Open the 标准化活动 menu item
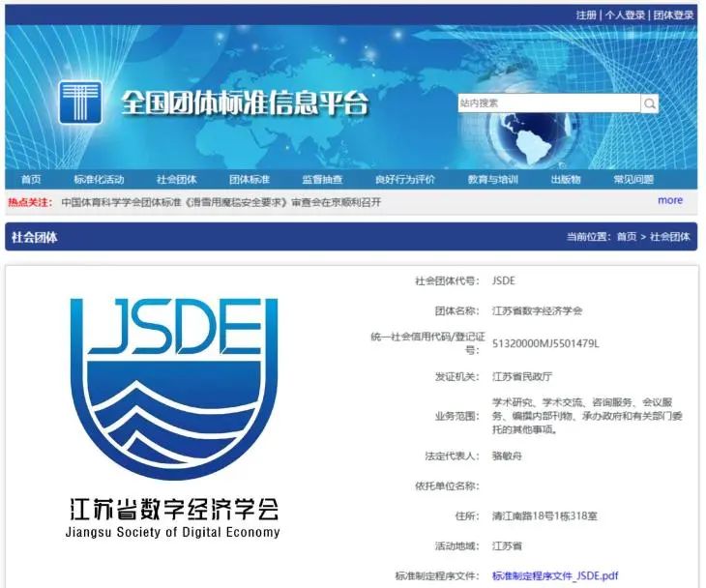Screen dimensions: 706x588 (x=99, y=180)
